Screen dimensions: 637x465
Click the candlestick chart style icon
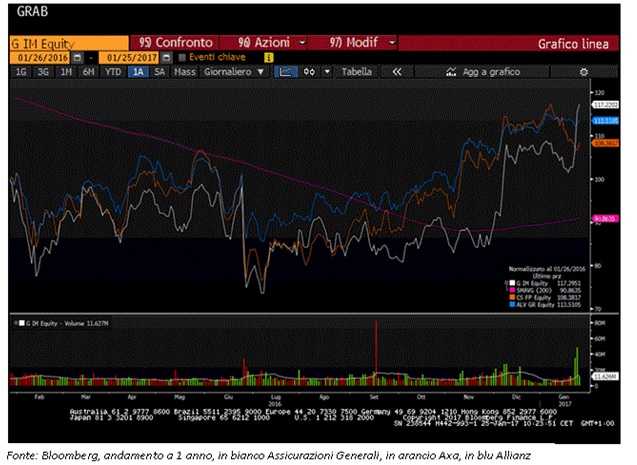310,72
